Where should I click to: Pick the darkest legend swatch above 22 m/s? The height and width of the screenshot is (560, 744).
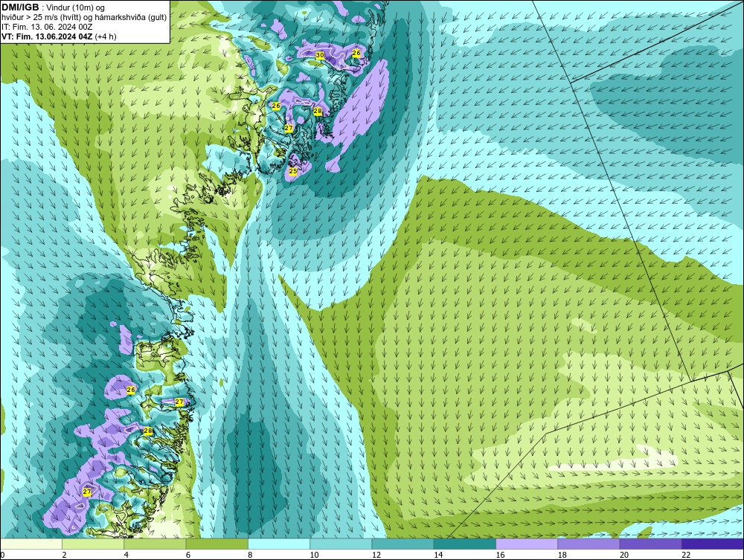(713, 544)
